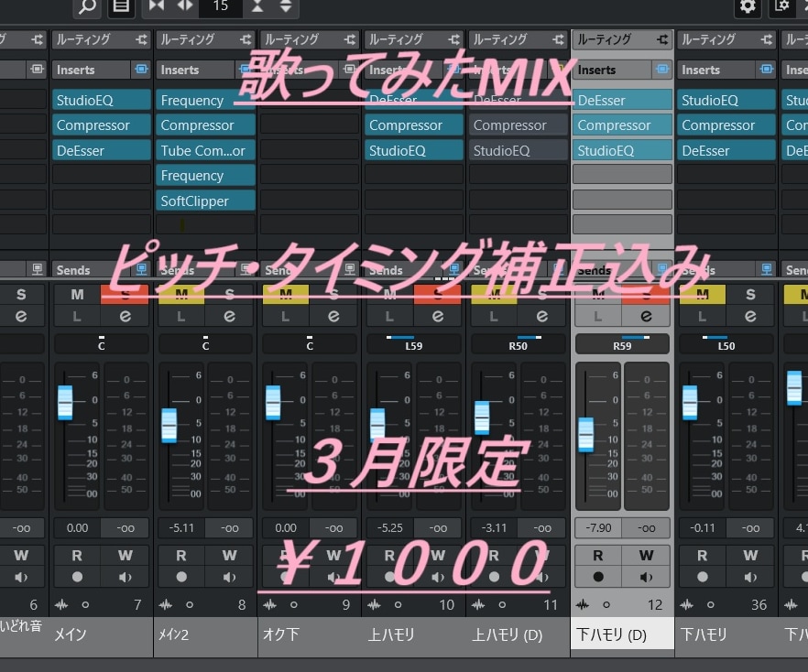Click the R59 pan control on 下ハモリ (D)
Image resolution: width=808 pixels, height=672 pixels.
(622, 343)
